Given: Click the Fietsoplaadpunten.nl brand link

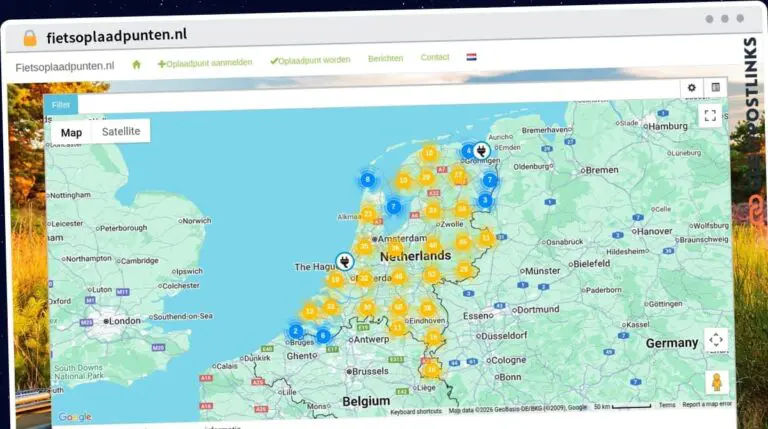Looking at the screenshot, I should point(65,66).
